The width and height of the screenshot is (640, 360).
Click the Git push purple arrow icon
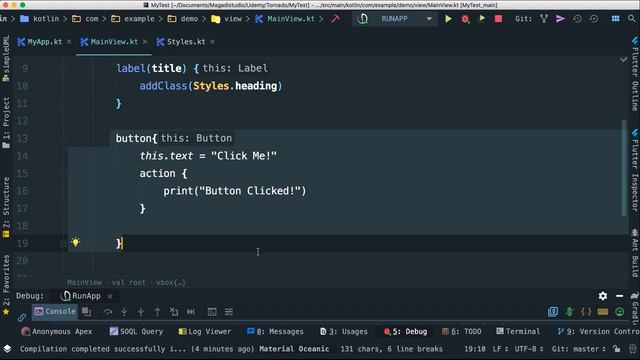(560, 19)
